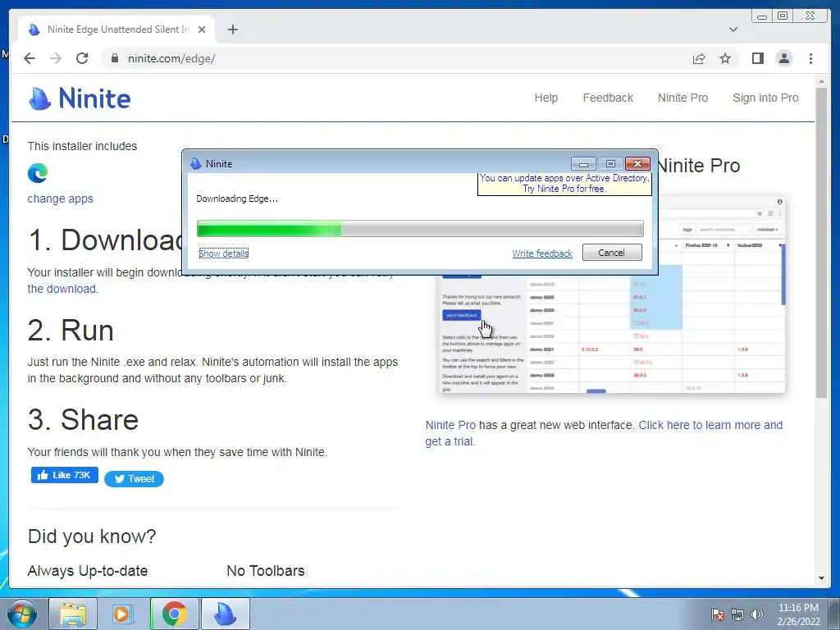The width and height of the screenshot is (840, 630).
Task: Click the taskbar clock showing 11:16 PM
Action: 798,614
